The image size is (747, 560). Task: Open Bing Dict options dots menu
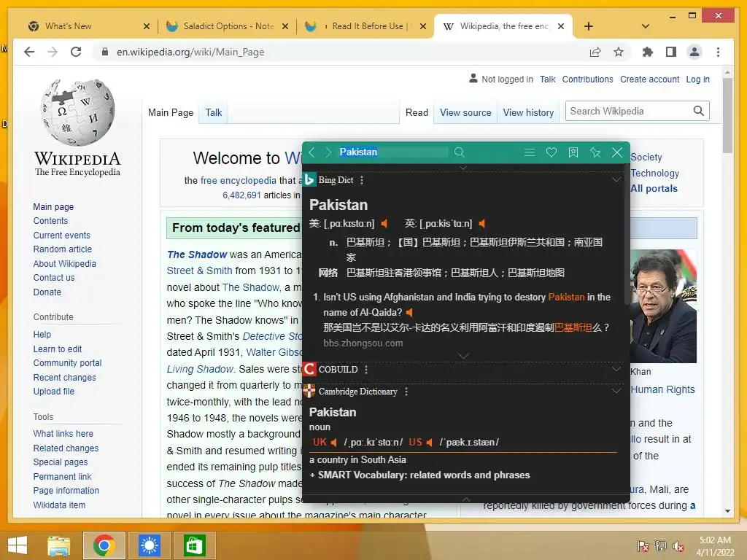click(x=362, y=180)
